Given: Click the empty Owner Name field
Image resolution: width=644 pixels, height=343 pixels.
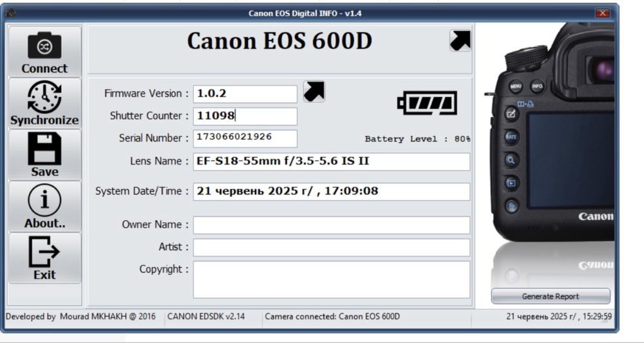Looking at the screenshot, I should pos(332,225).
